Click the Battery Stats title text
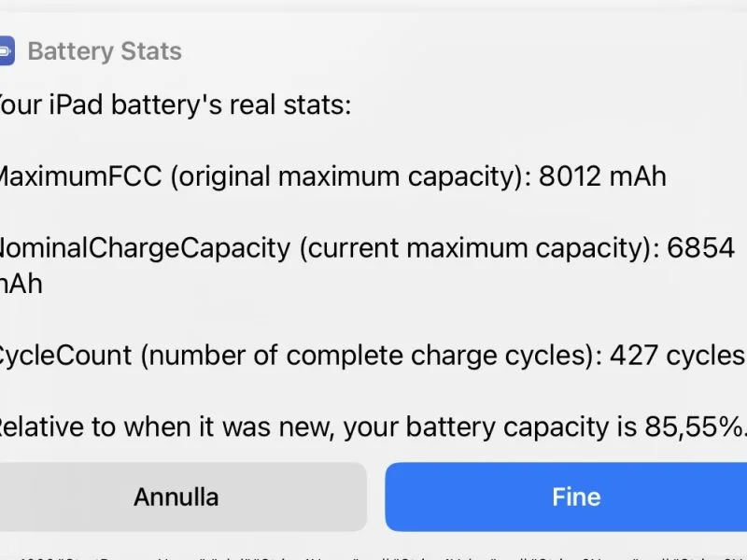Viewport: 747px width, 560px height. pos(106,51)
